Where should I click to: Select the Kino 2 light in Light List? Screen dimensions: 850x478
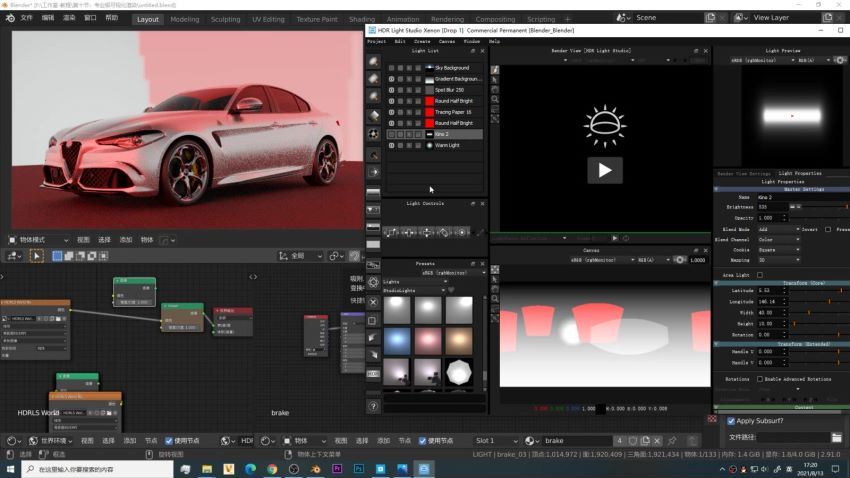pyautogui.click(x=441, y=134)
